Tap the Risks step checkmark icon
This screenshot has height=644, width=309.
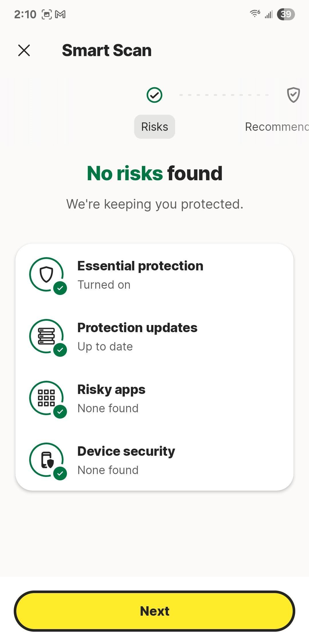pyautogui.click(x=154, y=95)
